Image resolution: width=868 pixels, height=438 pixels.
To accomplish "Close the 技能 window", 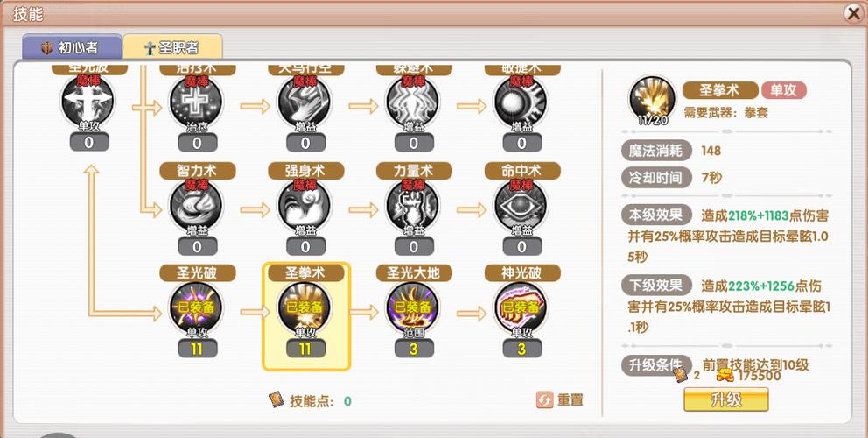I will coord(854,13).
